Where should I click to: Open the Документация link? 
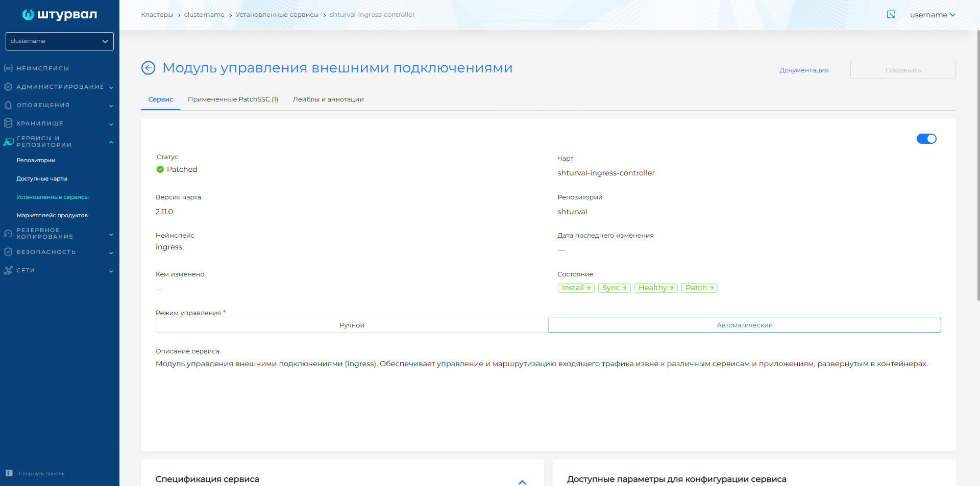(803, 70)
